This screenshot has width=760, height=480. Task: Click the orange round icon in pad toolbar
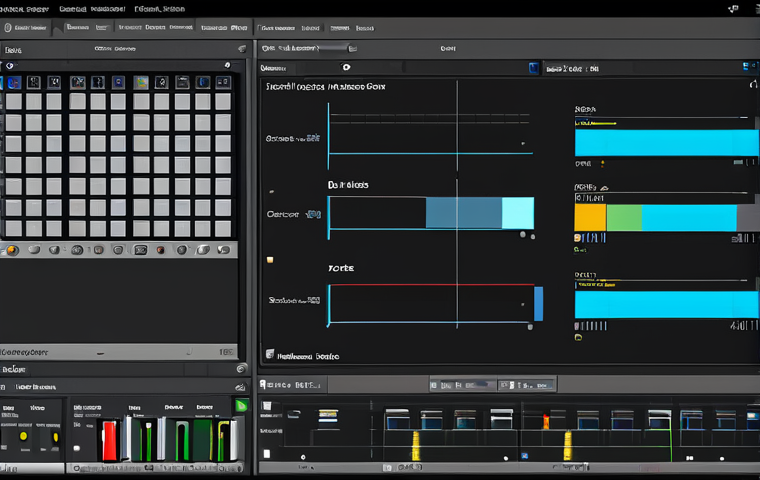point(12,250)
